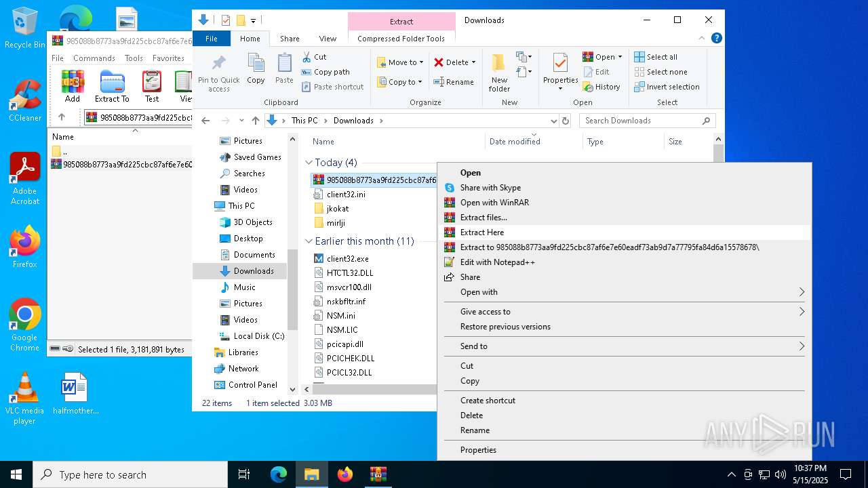Screen dimensions: 868x488
Task: Select Downloads in navigation pane
Action: click(x=240, y=271)
